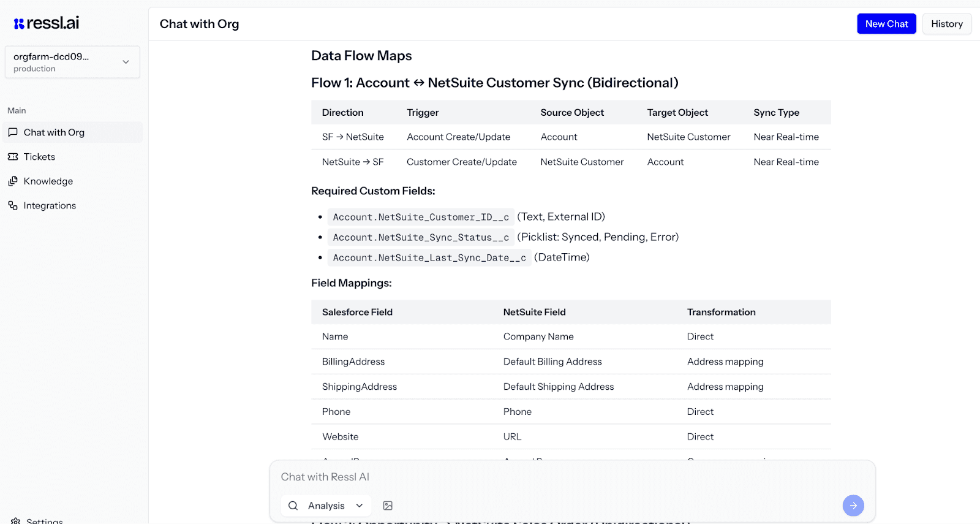980x524 pixels.
Task: Click the ressl.ai logo
Action: [x=47, y=23]
